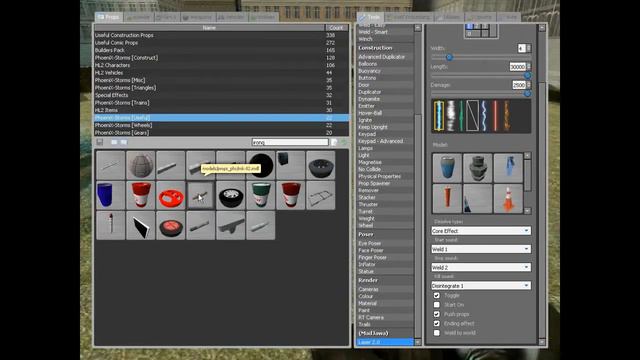Click the save icon below the prop list
This screenshot has width=640, height=360.
[x=100, y=142]
